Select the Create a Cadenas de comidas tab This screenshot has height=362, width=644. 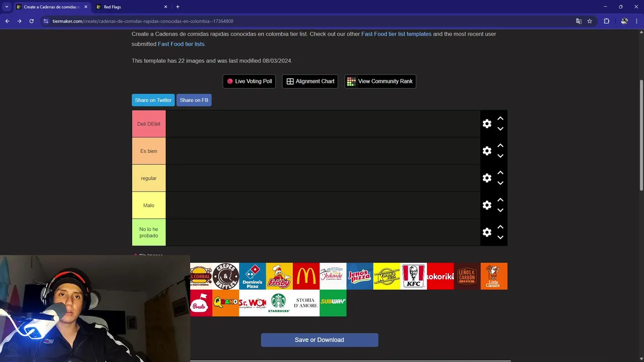point(52,7)
